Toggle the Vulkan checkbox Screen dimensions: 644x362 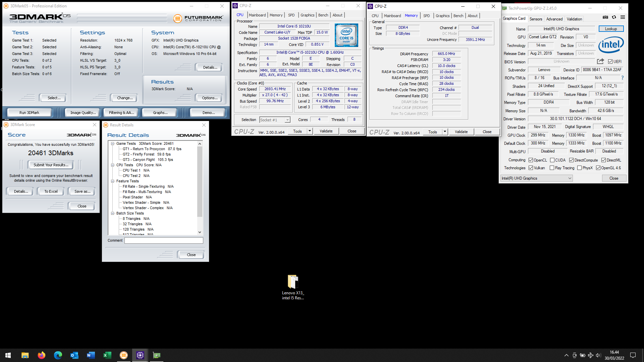[x=531, y=168]
